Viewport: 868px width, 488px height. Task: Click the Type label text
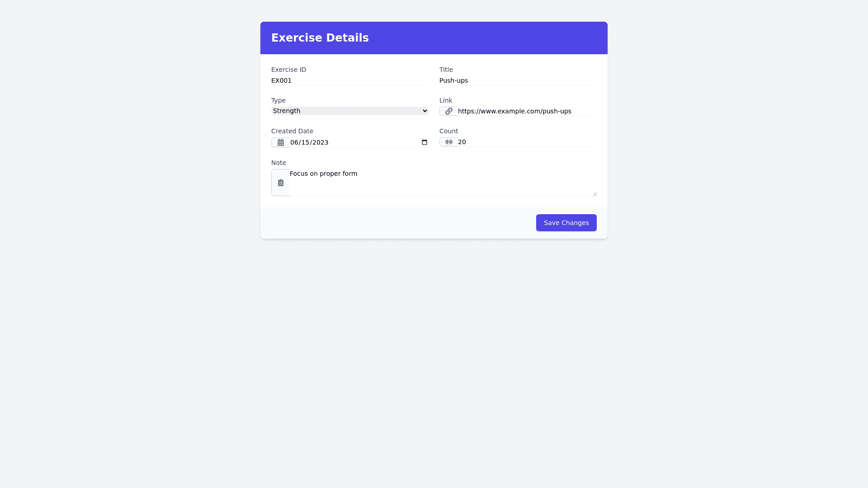[x=278, y=100]
